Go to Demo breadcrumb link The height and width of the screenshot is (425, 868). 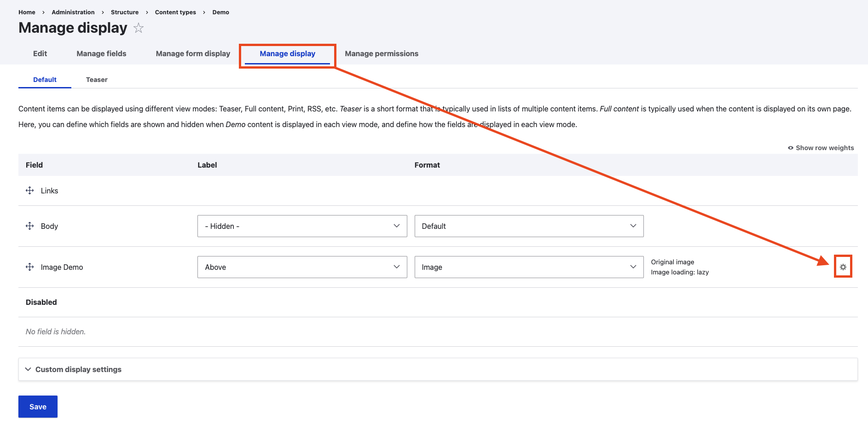tap(221, 12)
